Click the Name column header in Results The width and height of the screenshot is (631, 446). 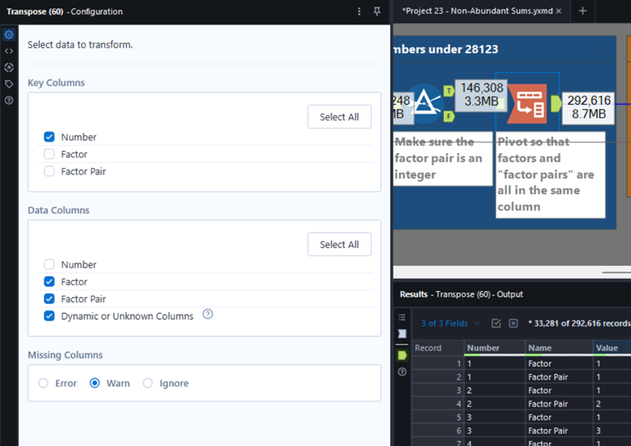coord(559,348)
